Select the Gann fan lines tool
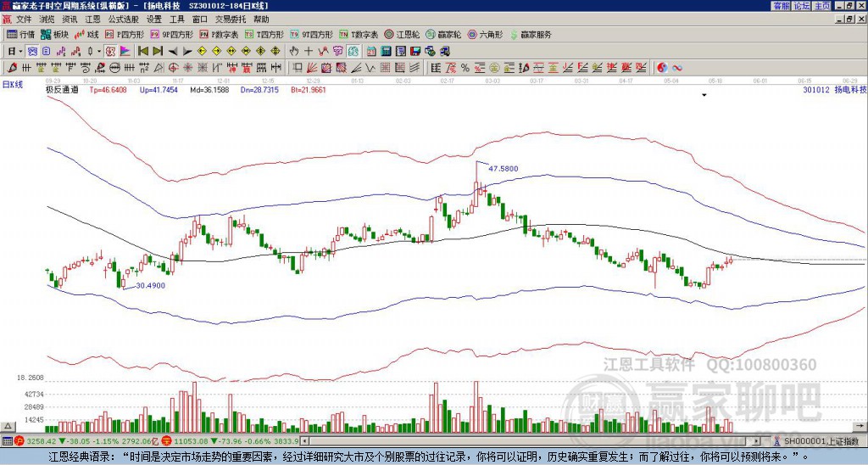 pyautogui.click(x=312, y=68)
